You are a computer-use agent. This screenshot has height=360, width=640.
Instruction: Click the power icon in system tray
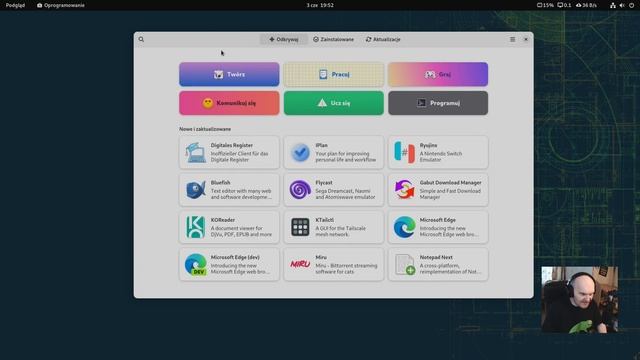[631, 5]
